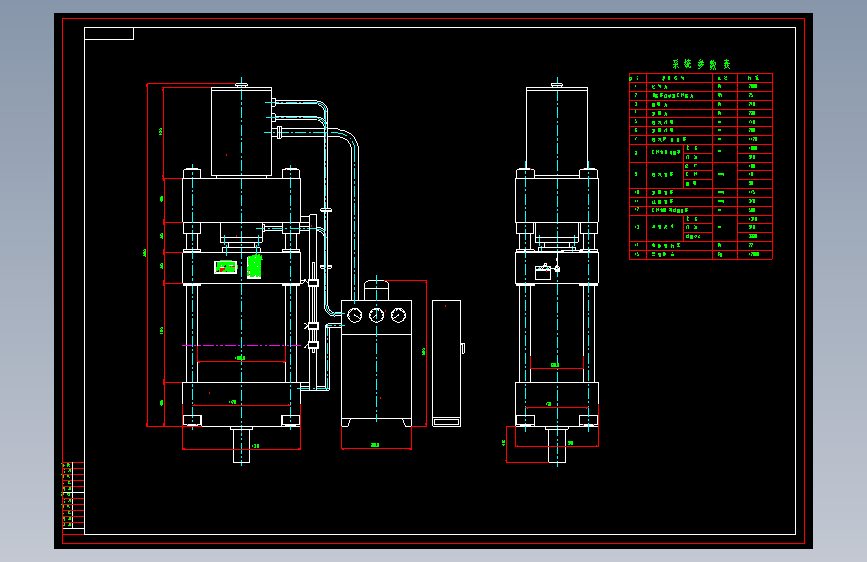Click the width dimension below the hydraulic tank

tap(375, 445)
